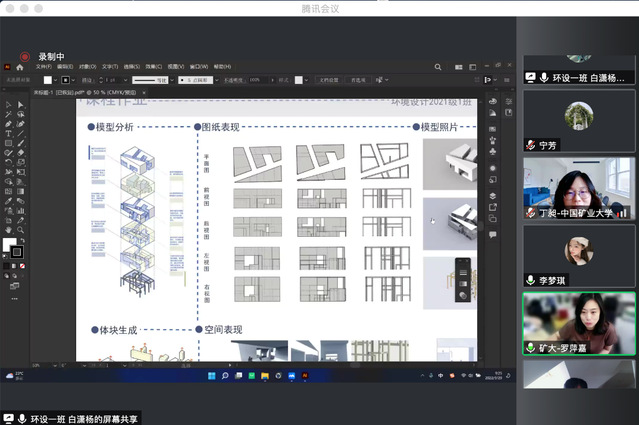
Task: Click the 文档设置 button
Action: (x=327, y=80)
